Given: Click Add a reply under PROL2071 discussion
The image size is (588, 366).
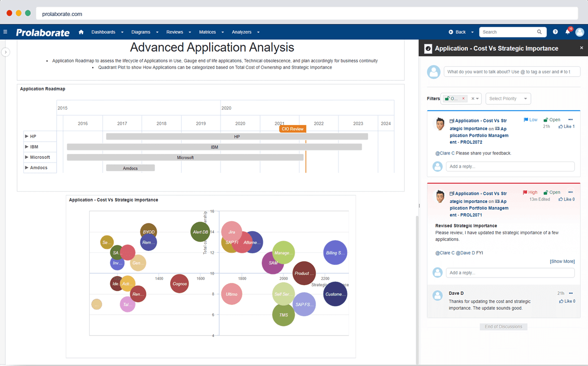Looking at the screenshot, I should pos(510,273).
